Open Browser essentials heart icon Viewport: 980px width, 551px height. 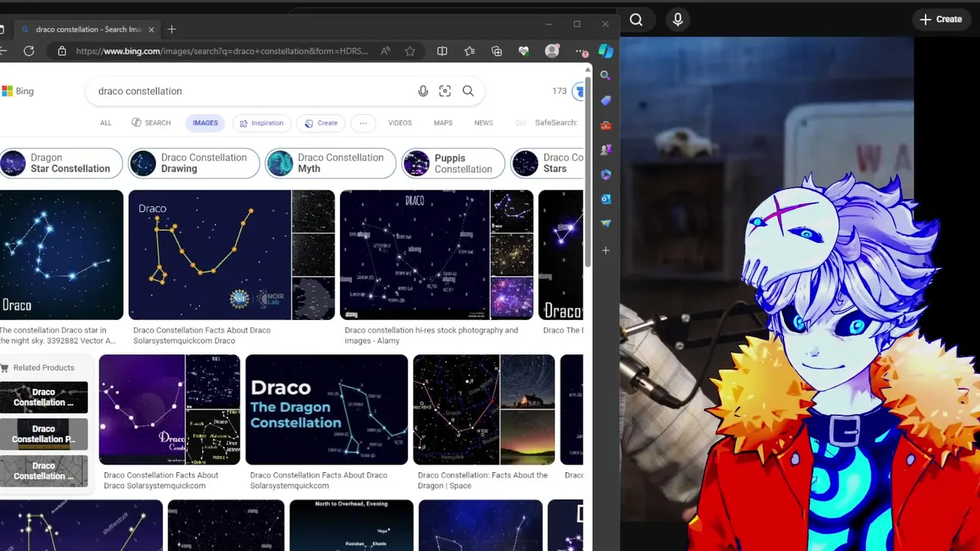click(x=524, y=51)
